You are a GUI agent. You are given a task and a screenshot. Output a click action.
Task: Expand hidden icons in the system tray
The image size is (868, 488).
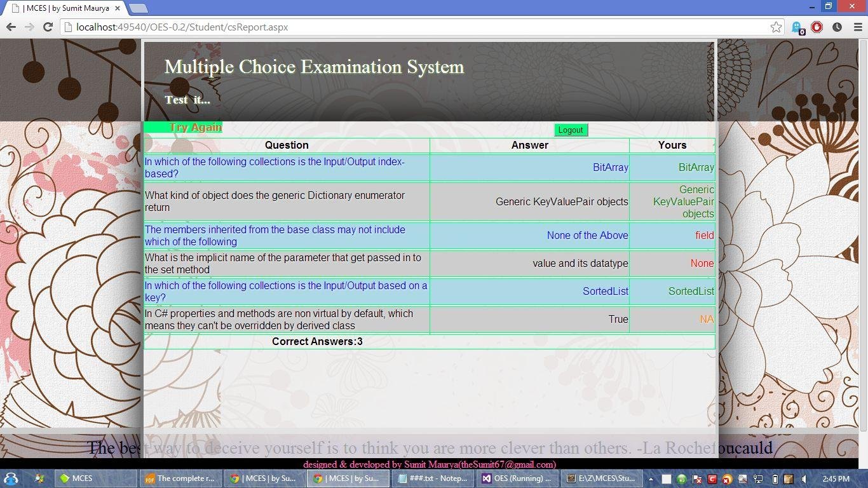(x=651, y=478)
